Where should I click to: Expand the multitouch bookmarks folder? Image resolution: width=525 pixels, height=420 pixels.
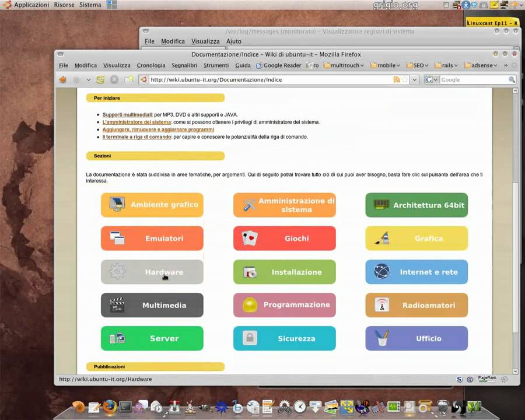click(344, 65)
